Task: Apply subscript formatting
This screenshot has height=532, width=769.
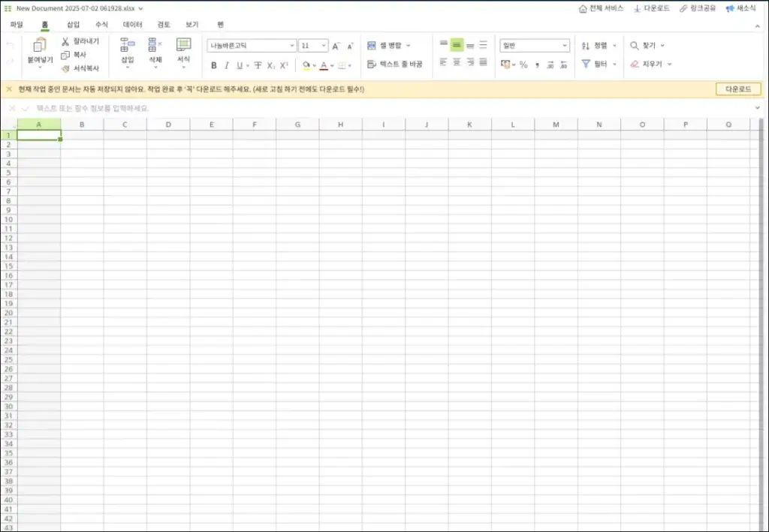Action: click(x=270, y=65)
